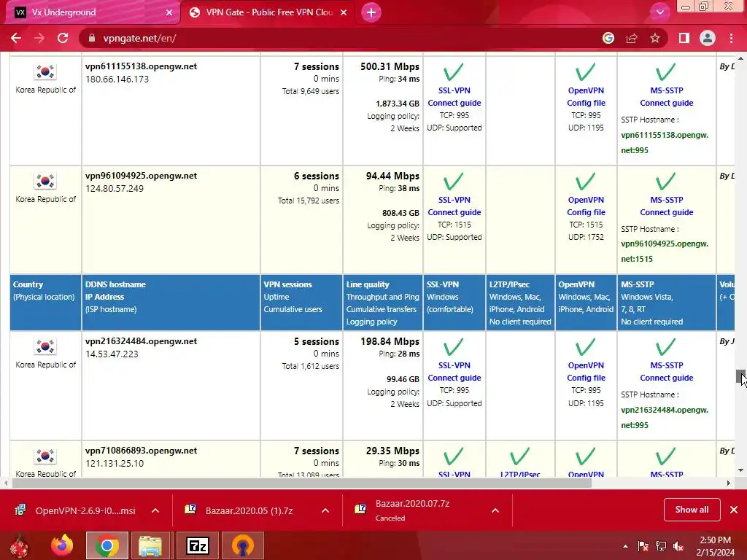Viewport: 747px width, 560px height.
Task: Show all downloads
Action: tap(692, 510)
